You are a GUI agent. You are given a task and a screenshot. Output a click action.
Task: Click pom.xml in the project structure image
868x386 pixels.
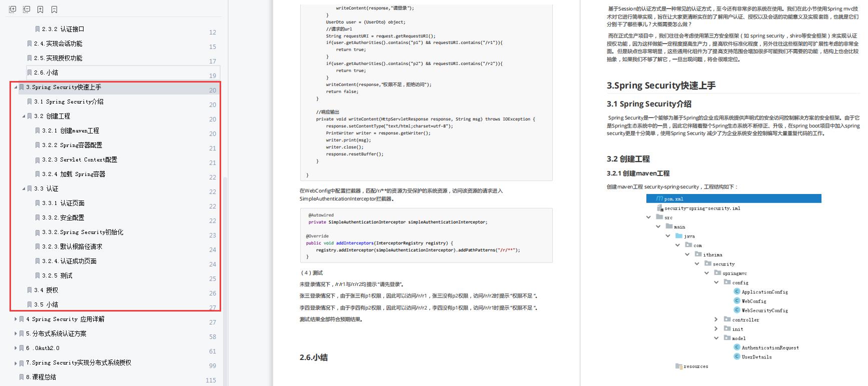[x=673, y=199]
